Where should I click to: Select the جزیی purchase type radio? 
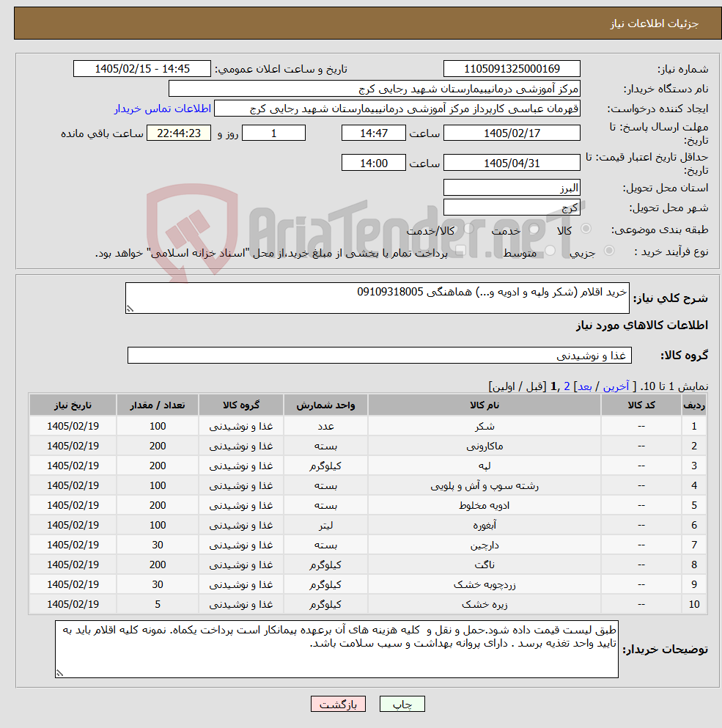[609, 251]
